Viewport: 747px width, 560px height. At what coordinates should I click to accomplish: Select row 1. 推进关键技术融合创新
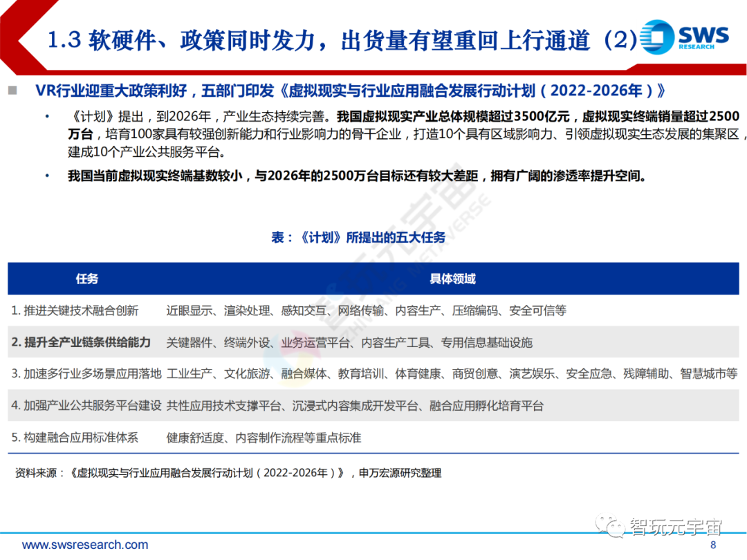(373, 310)
